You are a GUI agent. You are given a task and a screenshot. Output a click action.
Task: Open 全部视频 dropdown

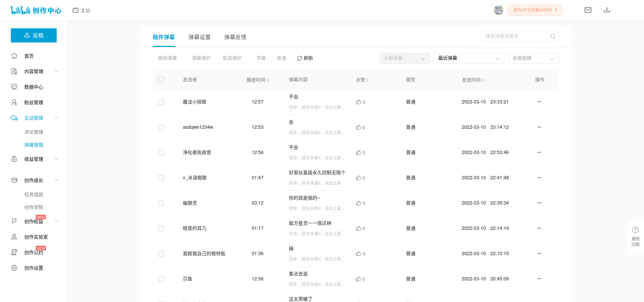point(534,58)
